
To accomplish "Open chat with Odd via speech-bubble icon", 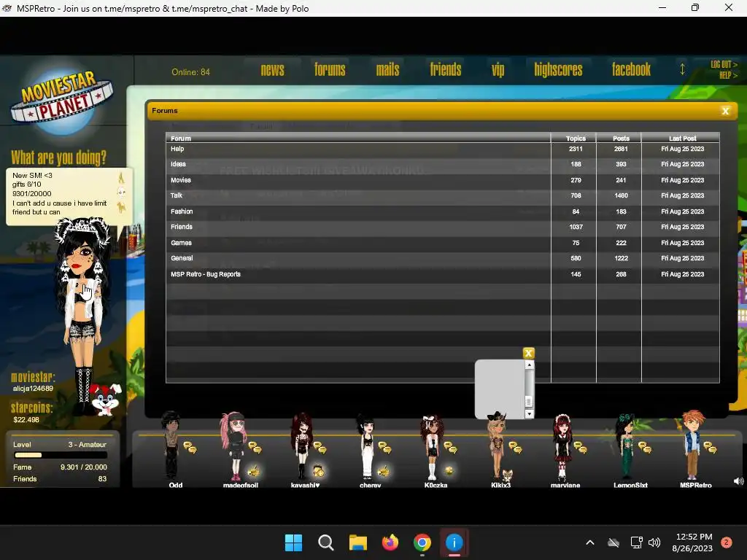I will [190, 448].
